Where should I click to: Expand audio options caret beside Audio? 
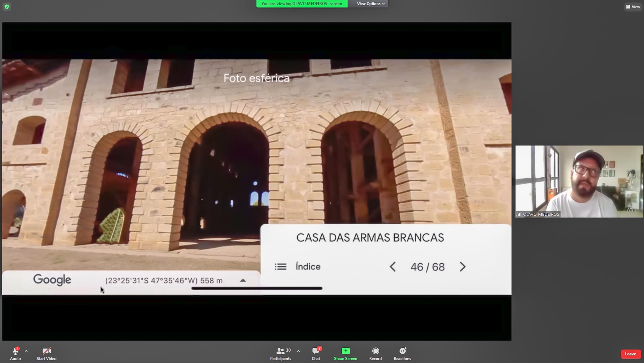tap(26, 351)
